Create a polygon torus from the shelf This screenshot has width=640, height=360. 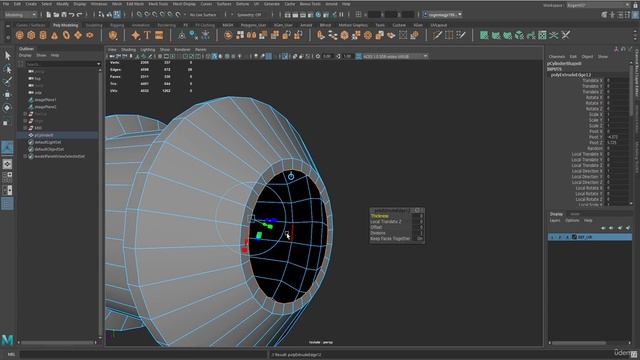(66, 36)
